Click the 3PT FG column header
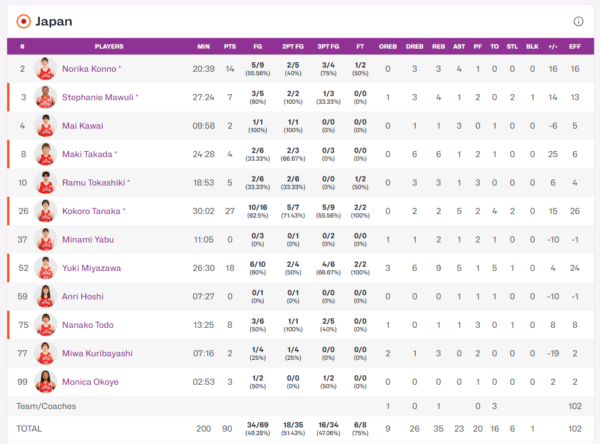Screen dimensions: 600x444 [326, 46]
